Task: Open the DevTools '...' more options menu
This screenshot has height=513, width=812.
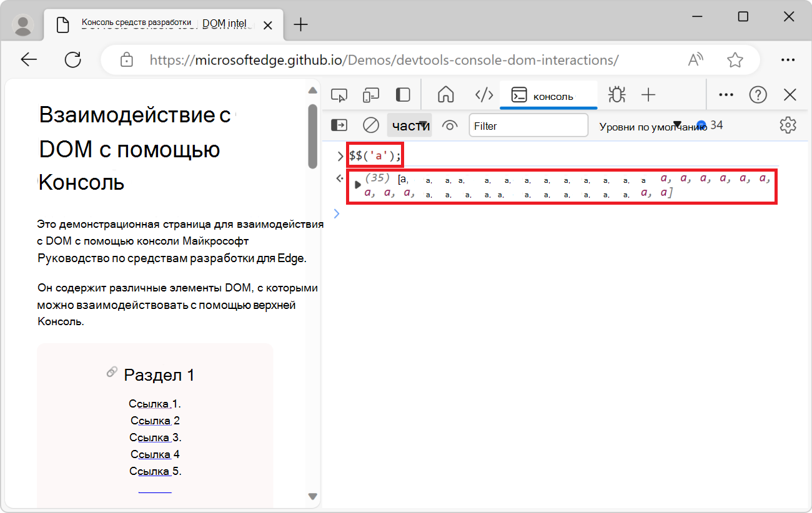Action: [726, 94]
